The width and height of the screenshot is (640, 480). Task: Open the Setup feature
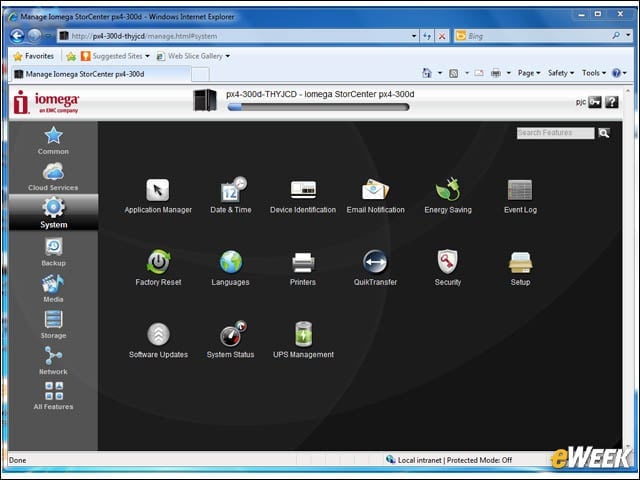[x=520, y=269]
